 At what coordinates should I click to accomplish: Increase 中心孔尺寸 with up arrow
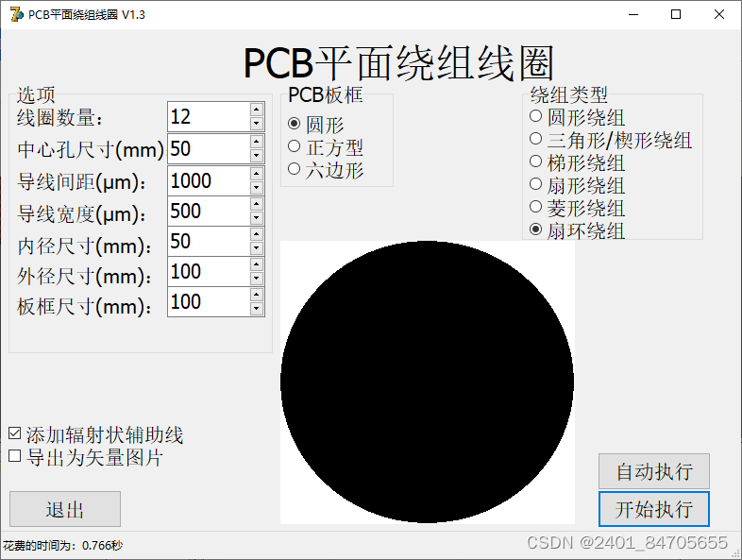[x=257, y=142]
